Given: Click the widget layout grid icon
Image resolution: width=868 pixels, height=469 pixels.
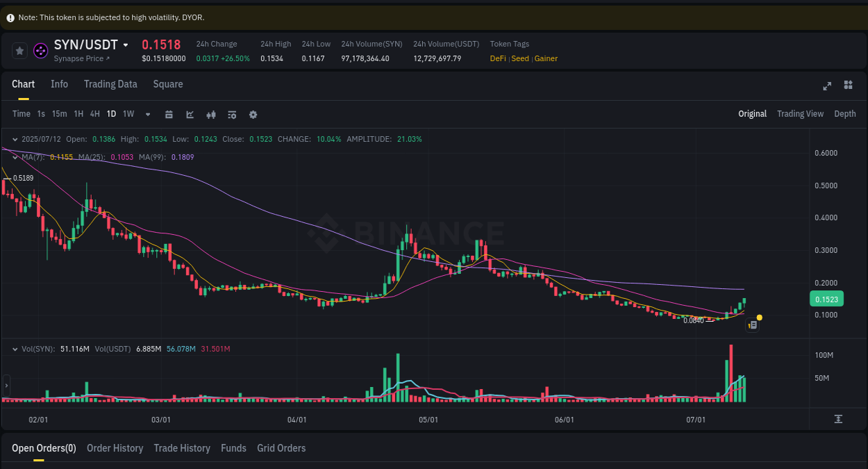Looking at the screenshot, I should tap(848, 85).
